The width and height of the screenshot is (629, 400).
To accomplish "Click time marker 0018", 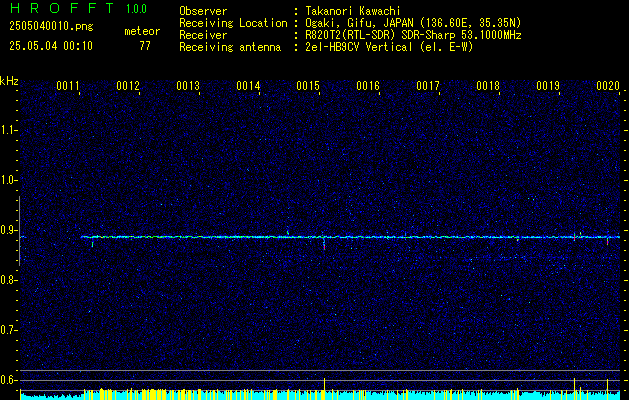I will [488, 86].
